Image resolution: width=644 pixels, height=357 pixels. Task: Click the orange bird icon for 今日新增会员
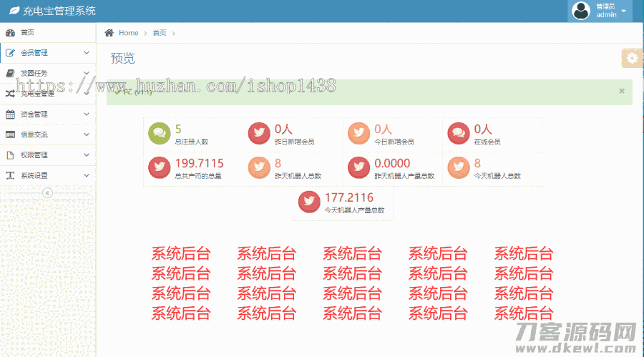[358, 133]
